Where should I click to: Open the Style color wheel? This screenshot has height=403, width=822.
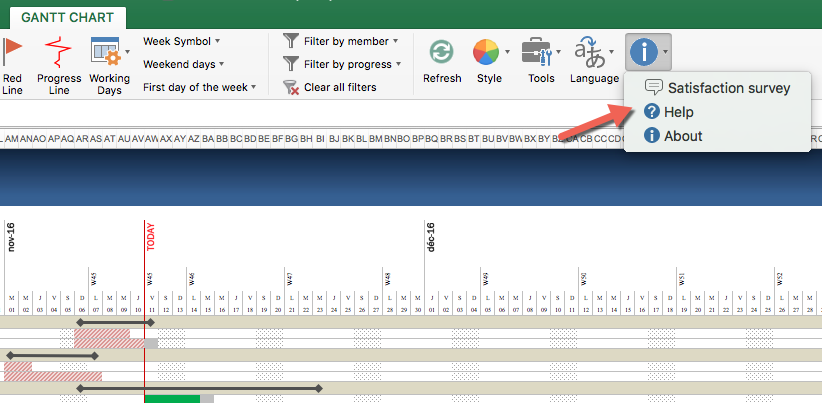coord(486,52)
